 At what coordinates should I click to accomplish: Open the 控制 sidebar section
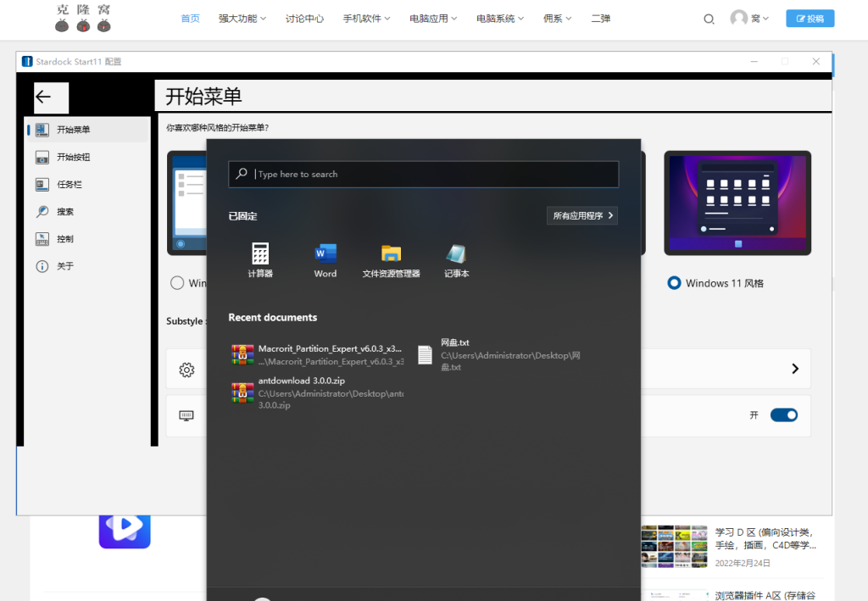tap(87, 238)
